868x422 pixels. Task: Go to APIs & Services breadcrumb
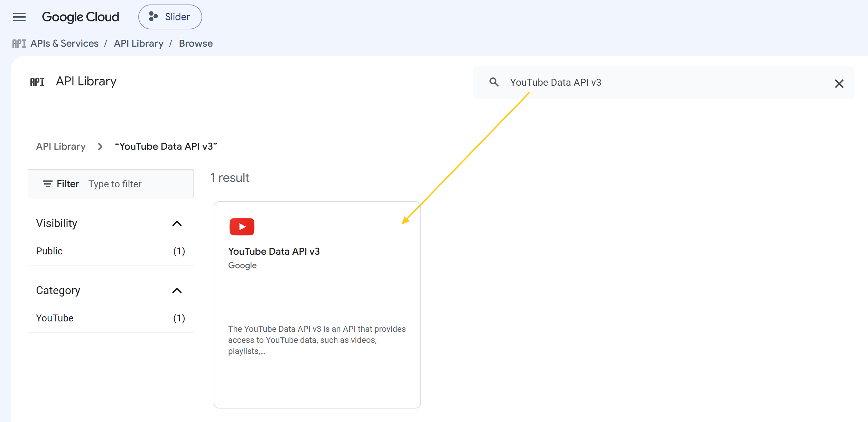[65, 44]
